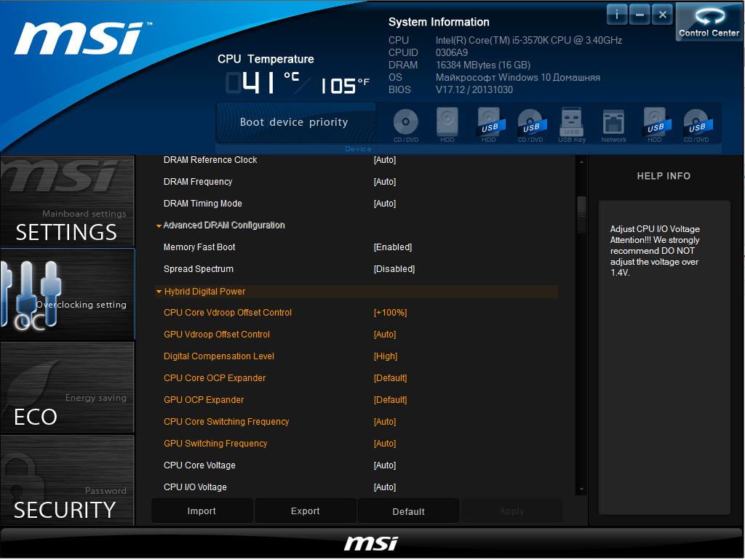Open DRAM Frequency [Auto] value
745x560 pixels.
[385, 182]
